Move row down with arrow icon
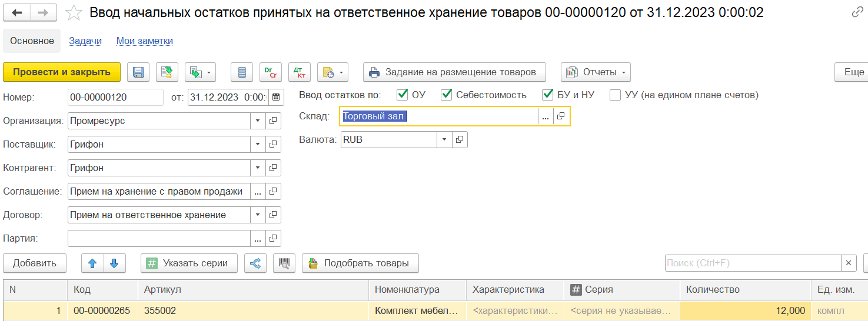The height and width of the screenshot is (321, 868). (x=115, y=263)
